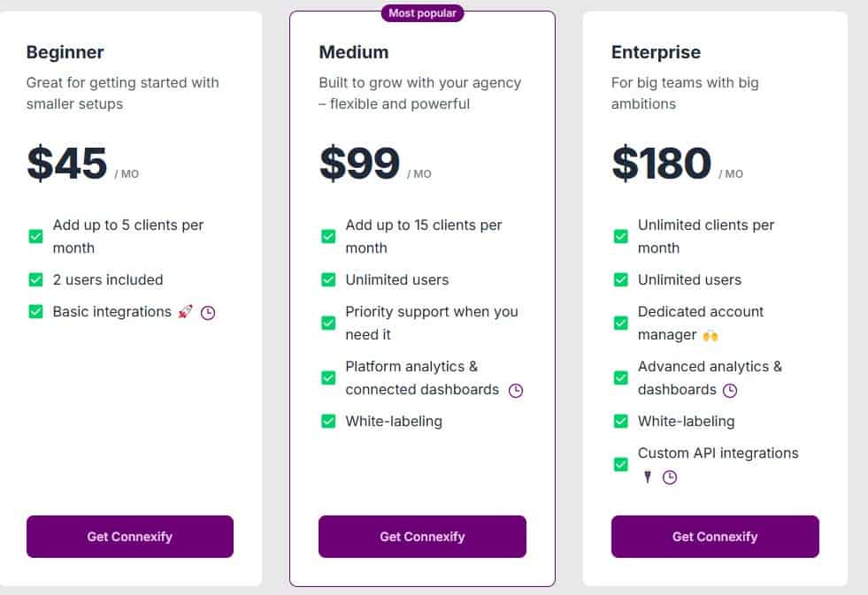This screenshot has height=595, width=868.
Task: Toggle the checkmark for Unlimited clients per month
Action: click(x=621, y=236)
